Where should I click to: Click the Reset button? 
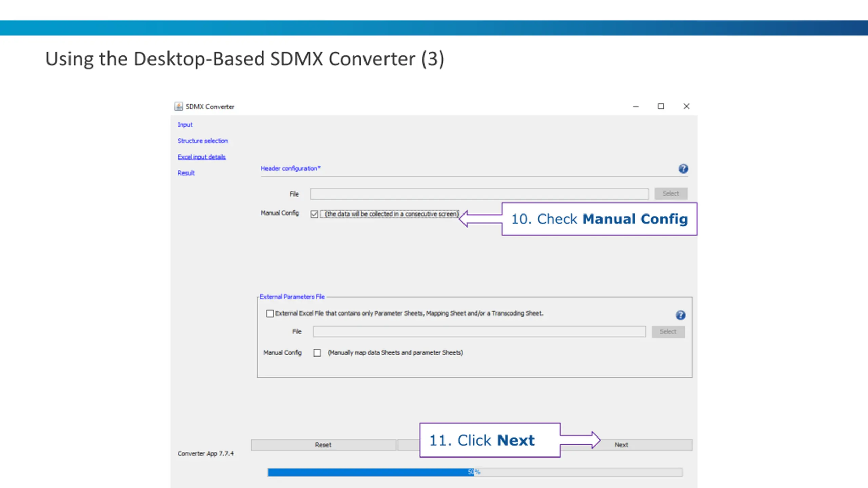[x=323, y=445]
